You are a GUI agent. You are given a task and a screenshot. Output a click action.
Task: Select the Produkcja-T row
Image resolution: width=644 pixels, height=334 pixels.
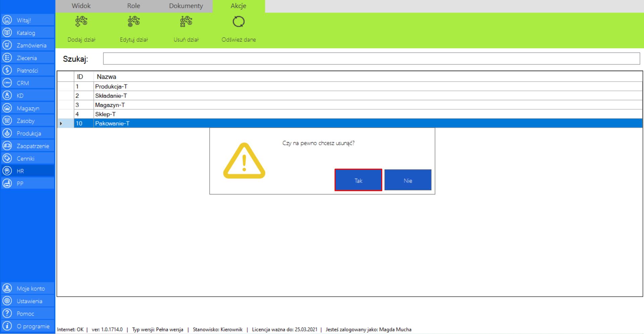[350, 87]
